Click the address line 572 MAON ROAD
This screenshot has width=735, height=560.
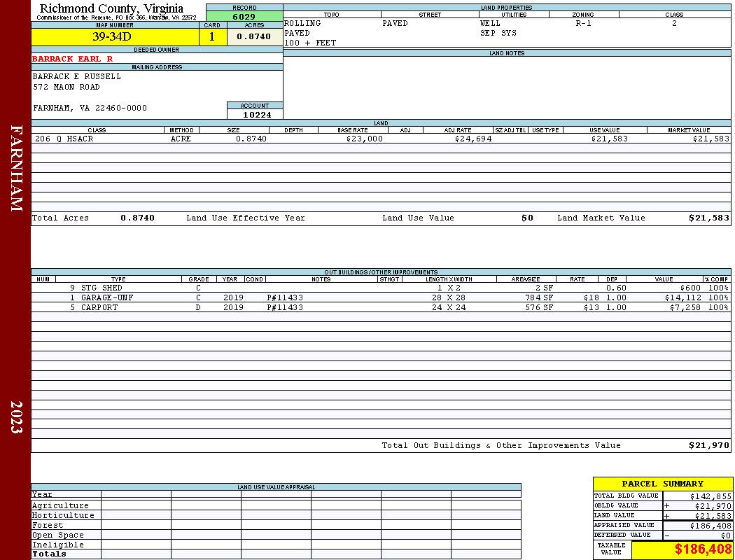click(66, 87)
